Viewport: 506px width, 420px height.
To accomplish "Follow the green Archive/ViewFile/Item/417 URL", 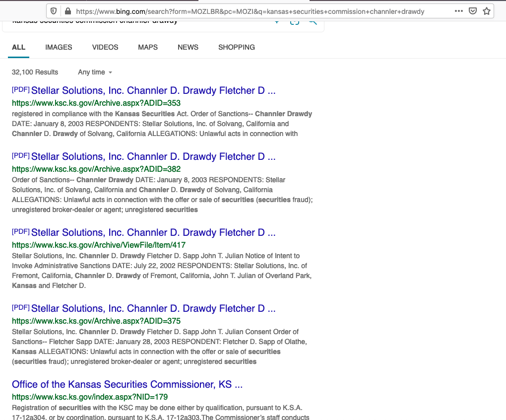I will 99,245.
